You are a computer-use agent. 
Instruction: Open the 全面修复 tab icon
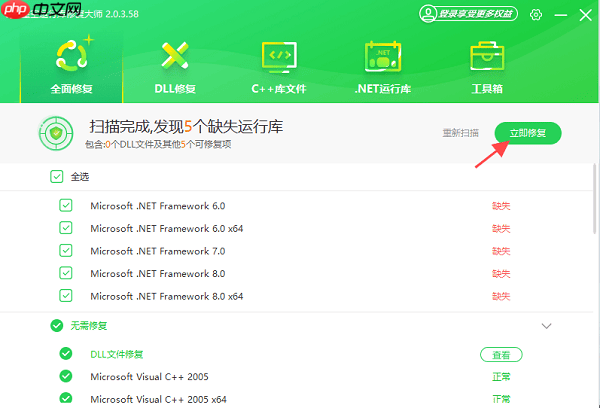pos(72,55)
